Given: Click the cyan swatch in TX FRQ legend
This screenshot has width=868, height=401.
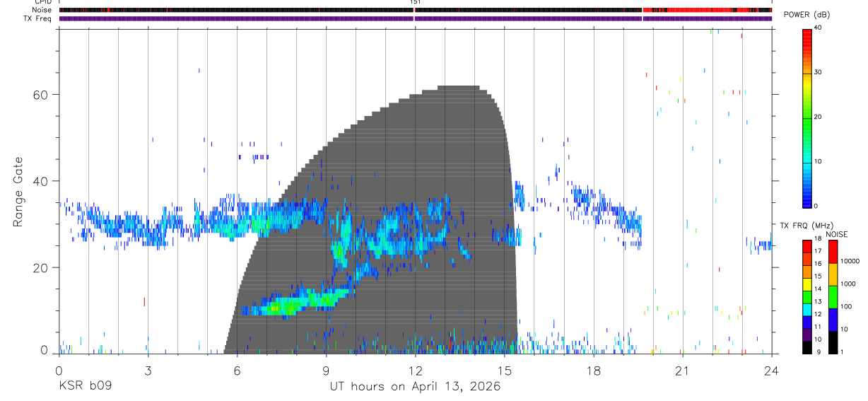Looking at the screenshot, I should tap(807, 309).
